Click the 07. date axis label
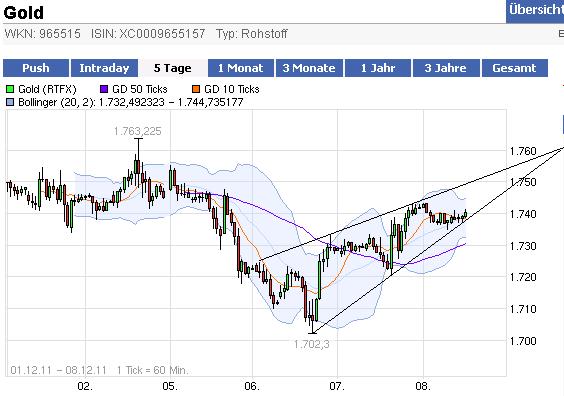564x396 pixels. pos(337,387)
